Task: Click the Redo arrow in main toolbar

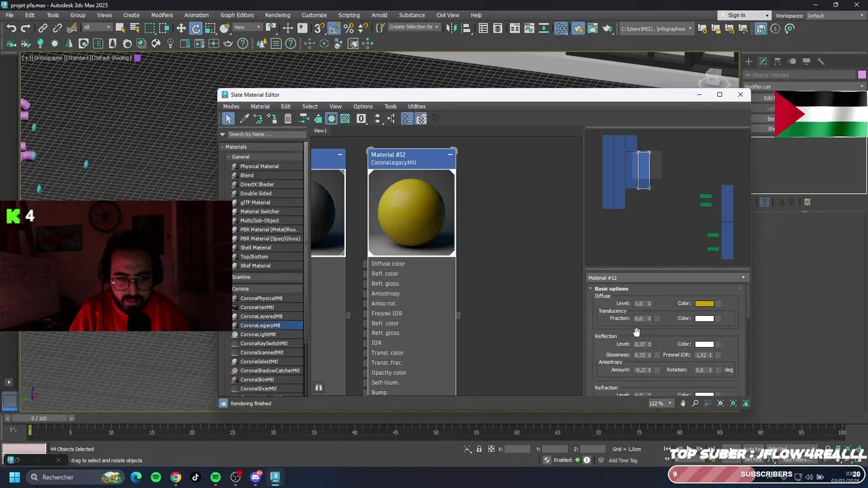Action: [26, 28]
